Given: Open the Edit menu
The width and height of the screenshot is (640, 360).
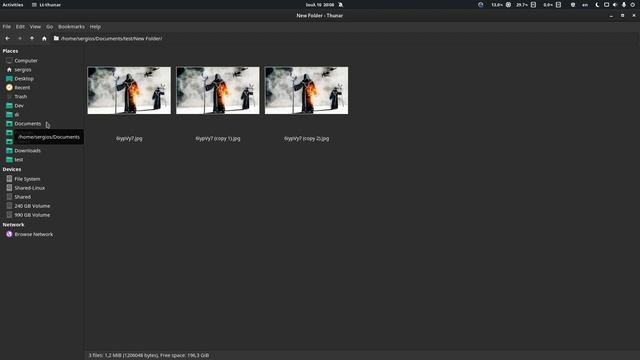Looking at the screenshot, I should click(20, 27).
